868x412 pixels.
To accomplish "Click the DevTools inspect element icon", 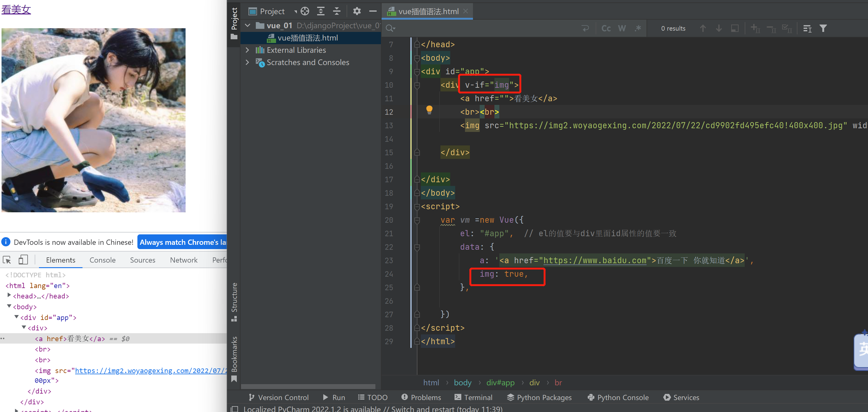I will click(x=7, y=260).
